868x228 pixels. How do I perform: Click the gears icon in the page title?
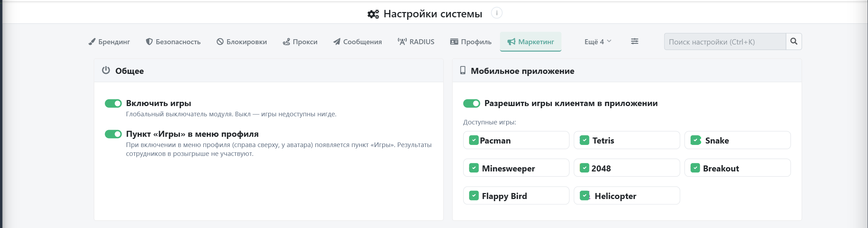coord(373,14)
